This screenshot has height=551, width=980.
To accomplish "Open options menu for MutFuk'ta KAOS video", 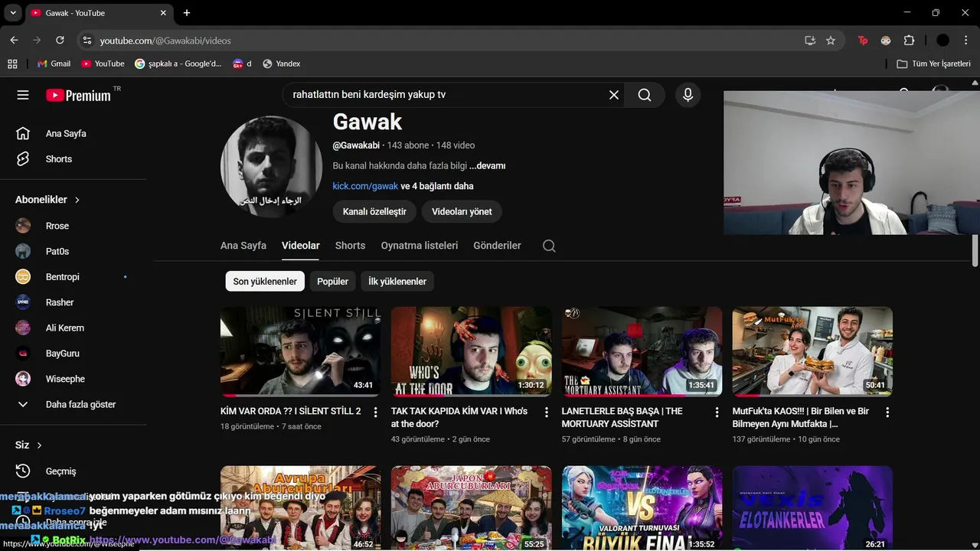I will [887, 412].
